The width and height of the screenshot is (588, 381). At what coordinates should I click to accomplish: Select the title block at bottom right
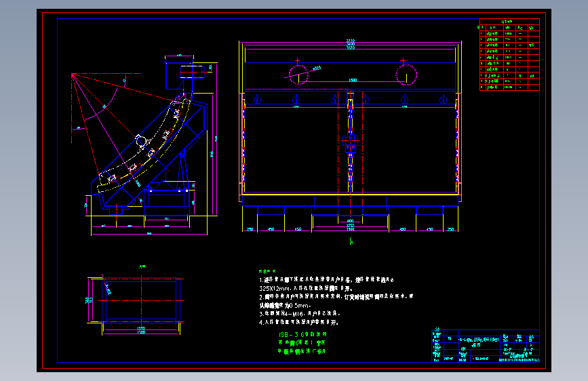point(486,346)
